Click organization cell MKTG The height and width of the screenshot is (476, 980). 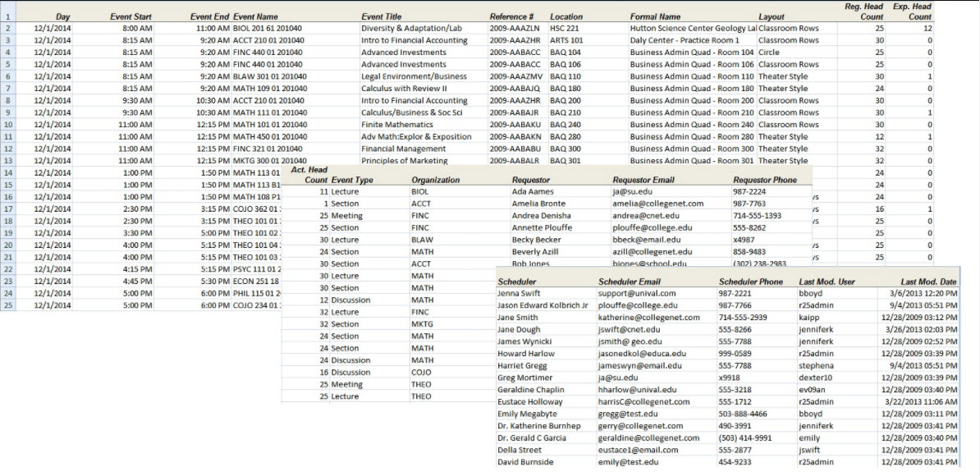422,324
